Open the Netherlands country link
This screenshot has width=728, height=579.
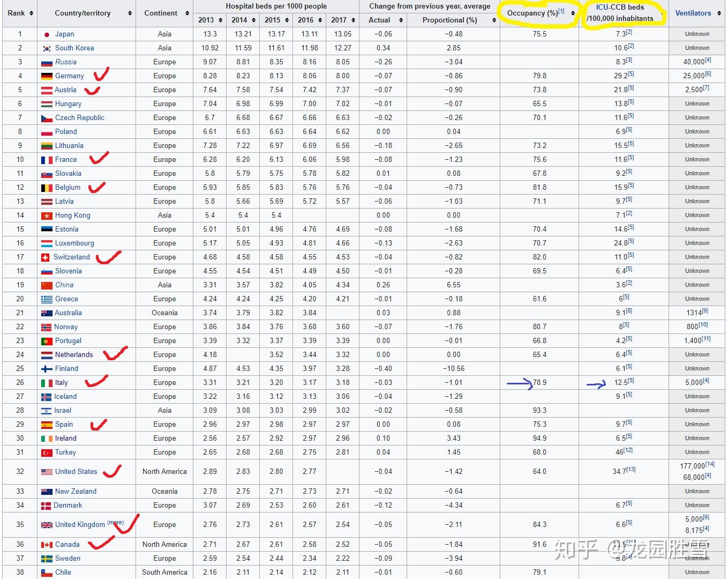(x=74, y=355)
